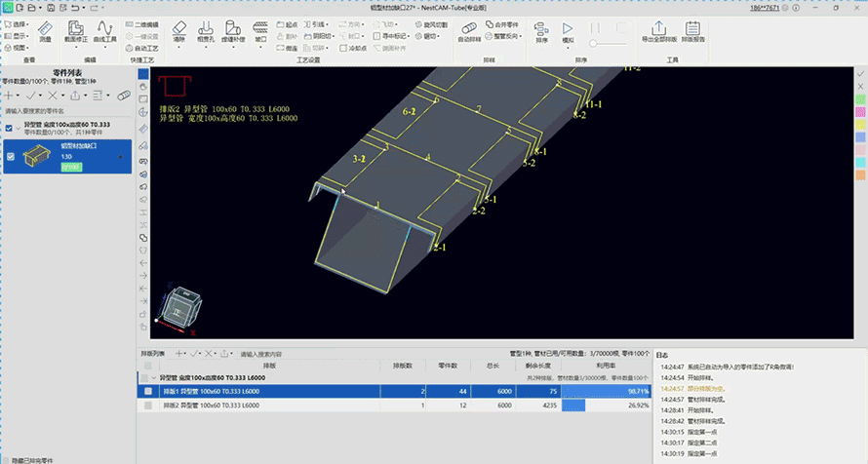The width and height of the screenshot is (868, 464).
Task: Click the 焊缝补偿 weld compensation icon
Action: click(x=233, y=32)
